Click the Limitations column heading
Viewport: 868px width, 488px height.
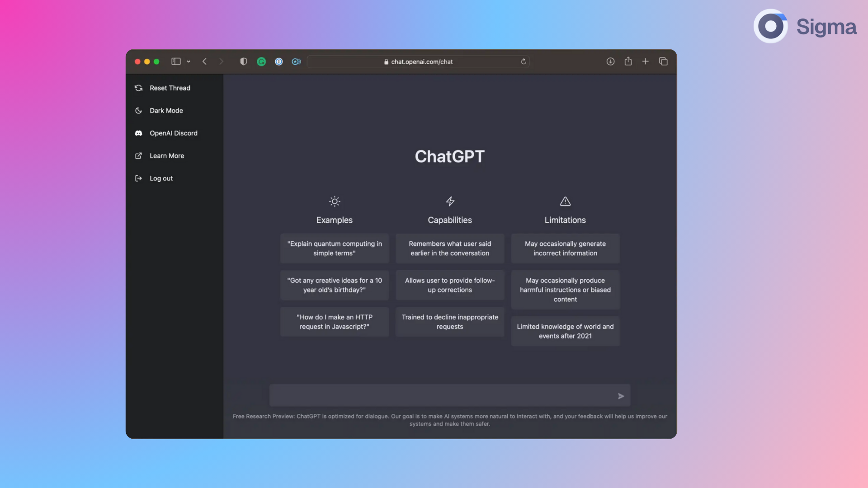565,220
